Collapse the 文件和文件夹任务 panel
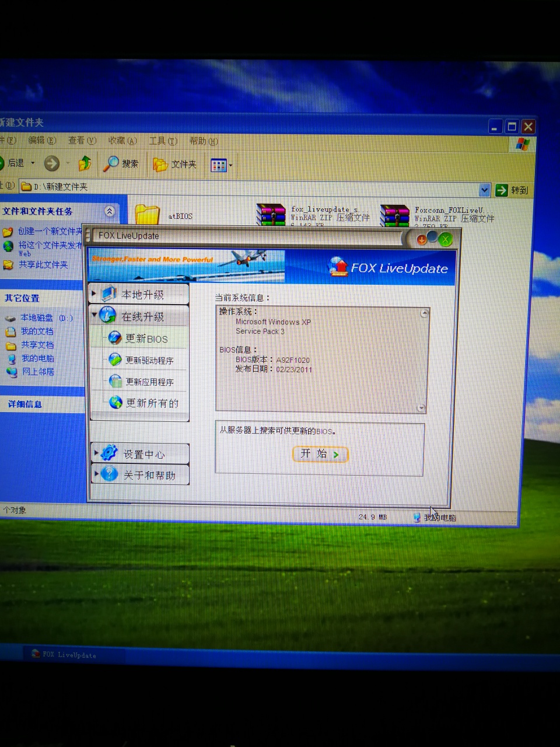Viewport: 560px width, 747px height. point(109,211)
